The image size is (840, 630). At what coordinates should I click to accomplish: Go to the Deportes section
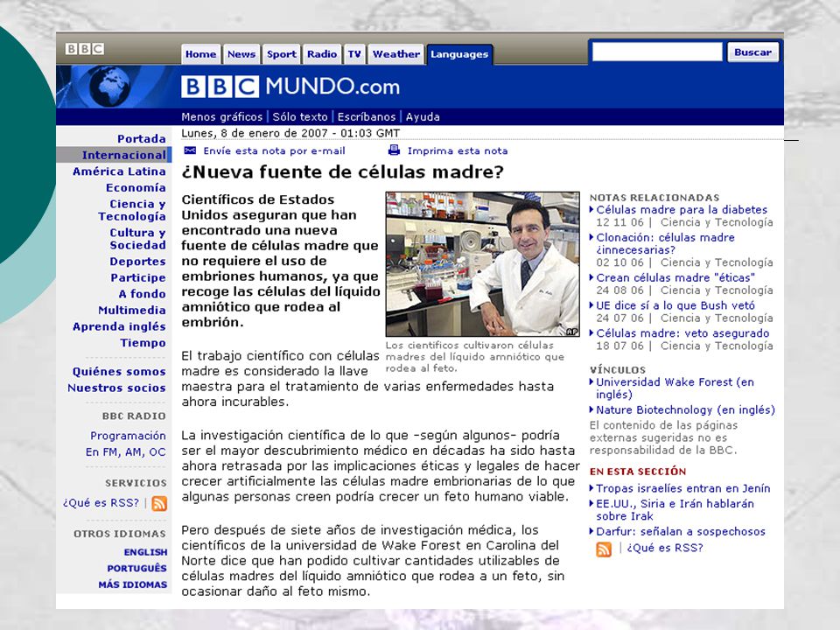pos(137,262)
